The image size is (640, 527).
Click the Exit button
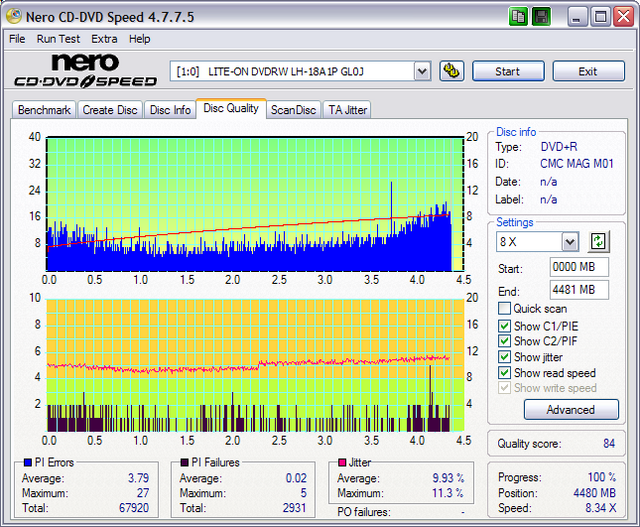click(x=588, y=71)
